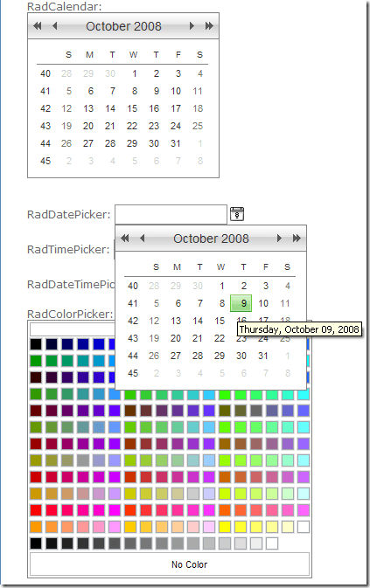Screen dimensions: 370x588
Task: Select week 42 row header in date picker popup
Action: pos(133,321)
